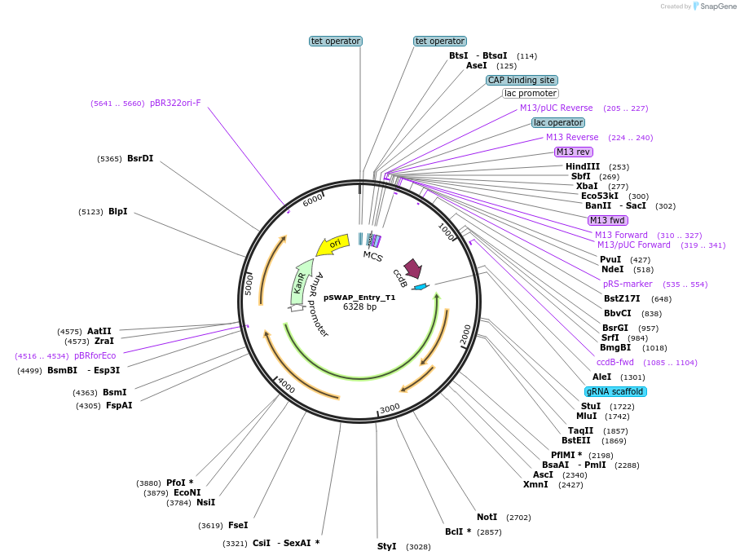The width and height of the screenshot is (740, 560).
Task: Click the 3000 bp tick marker
Action: click(x=390, y=408)
